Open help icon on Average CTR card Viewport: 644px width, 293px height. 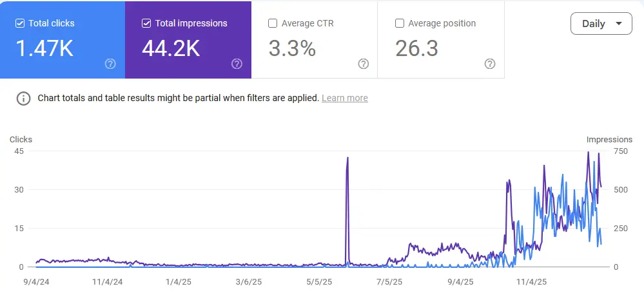coord(363,64)
